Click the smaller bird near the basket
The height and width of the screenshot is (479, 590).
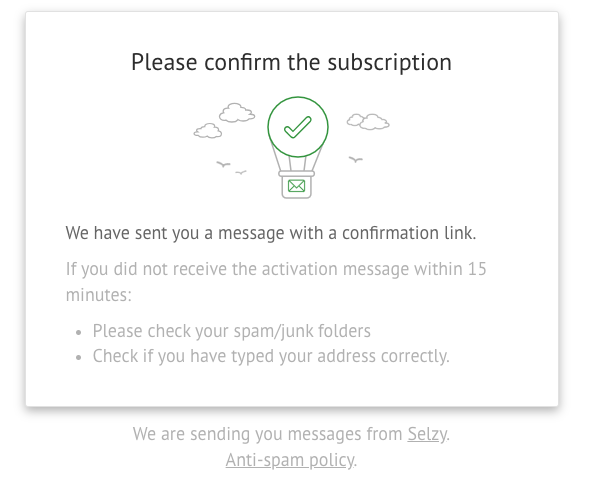coord(241,172)
